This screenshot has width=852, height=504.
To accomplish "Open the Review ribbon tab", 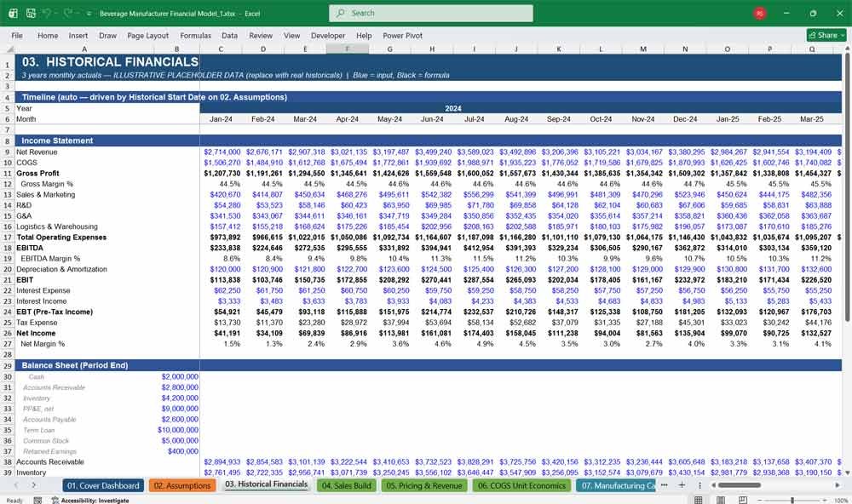I will click(x=261, y=35).
